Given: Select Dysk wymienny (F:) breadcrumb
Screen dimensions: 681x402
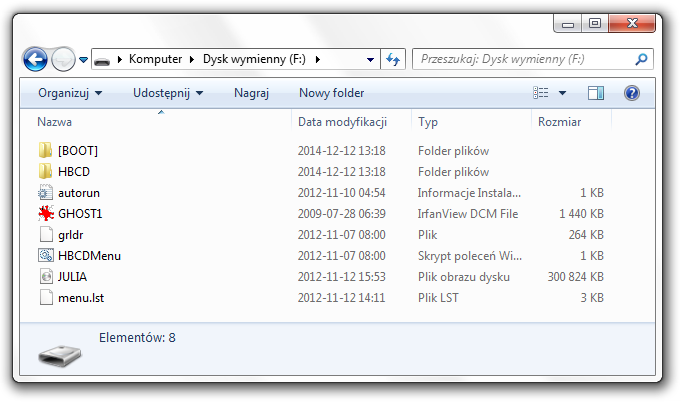Looking at the screenshot, I should [255, 59].
